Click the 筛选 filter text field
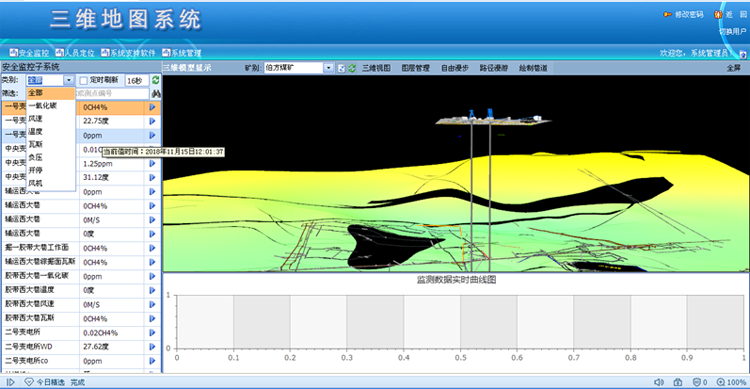Screen dimensions: 750x389 (x=112, y=93)
